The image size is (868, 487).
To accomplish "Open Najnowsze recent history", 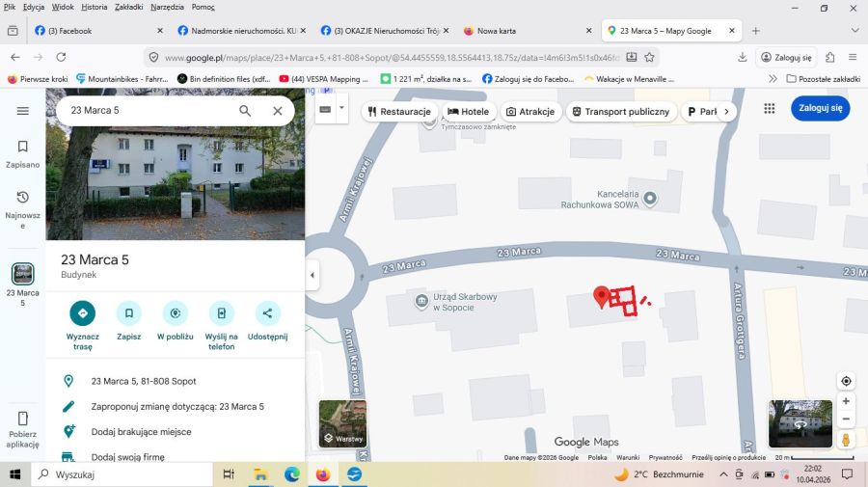I will [x=23, y=209].
